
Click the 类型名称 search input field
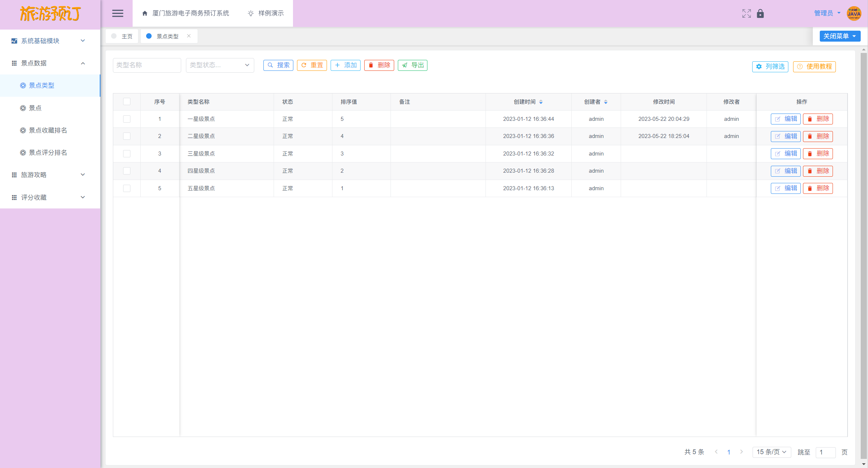tap(147, 65)
